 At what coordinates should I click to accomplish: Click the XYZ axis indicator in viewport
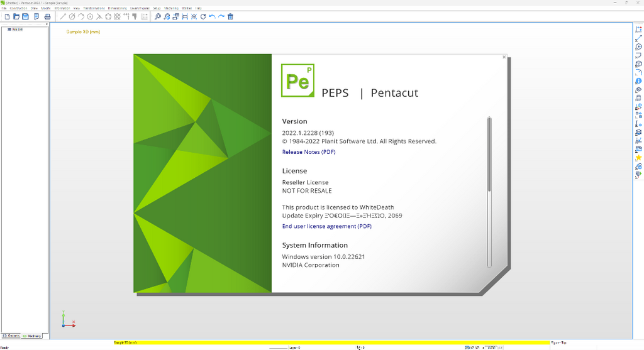pyautogui.click(x=68, y=319)
